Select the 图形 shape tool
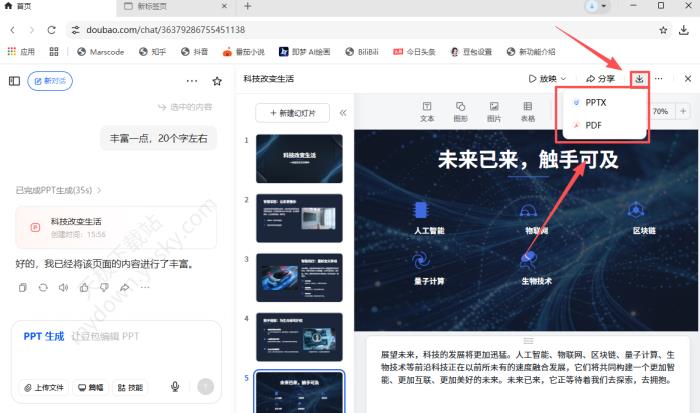The image size is (700, 413). point(460,111)
